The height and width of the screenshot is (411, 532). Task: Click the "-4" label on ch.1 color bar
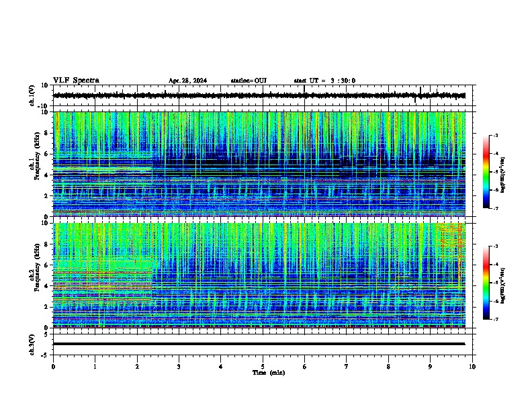point(496,154)
